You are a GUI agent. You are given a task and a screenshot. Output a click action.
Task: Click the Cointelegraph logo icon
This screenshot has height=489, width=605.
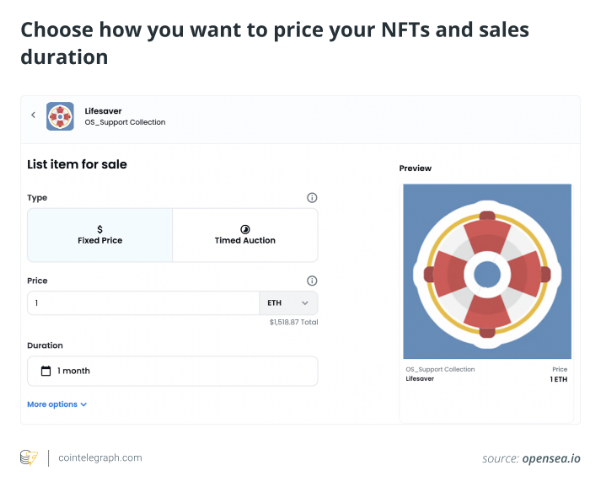coord(29,457)
